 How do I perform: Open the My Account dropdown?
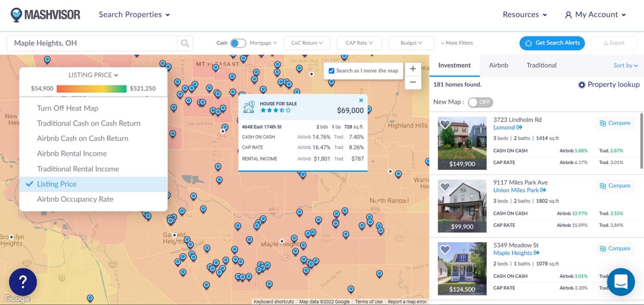click(595, 15)
